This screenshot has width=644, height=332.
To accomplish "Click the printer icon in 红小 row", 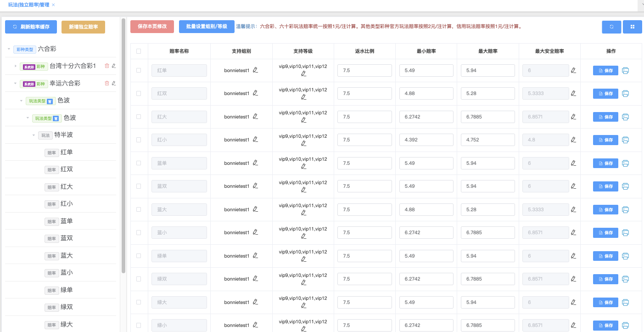I will click(625, 140).
